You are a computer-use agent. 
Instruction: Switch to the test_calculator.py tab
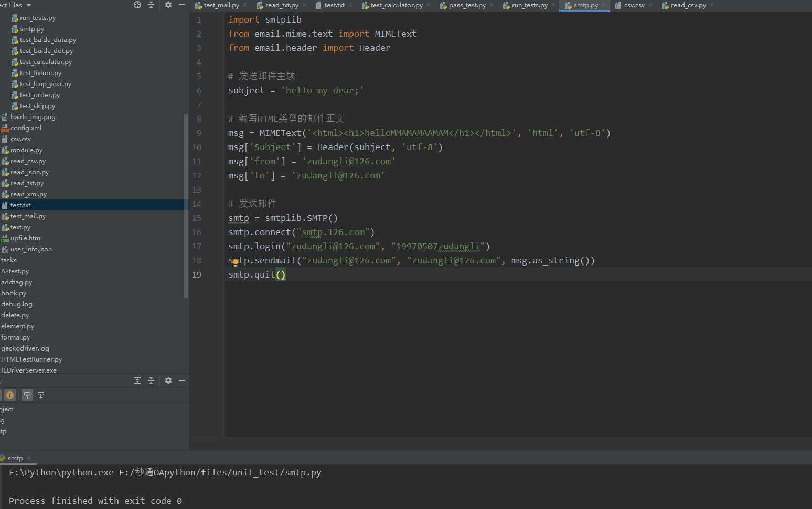[x=396, y=5]
